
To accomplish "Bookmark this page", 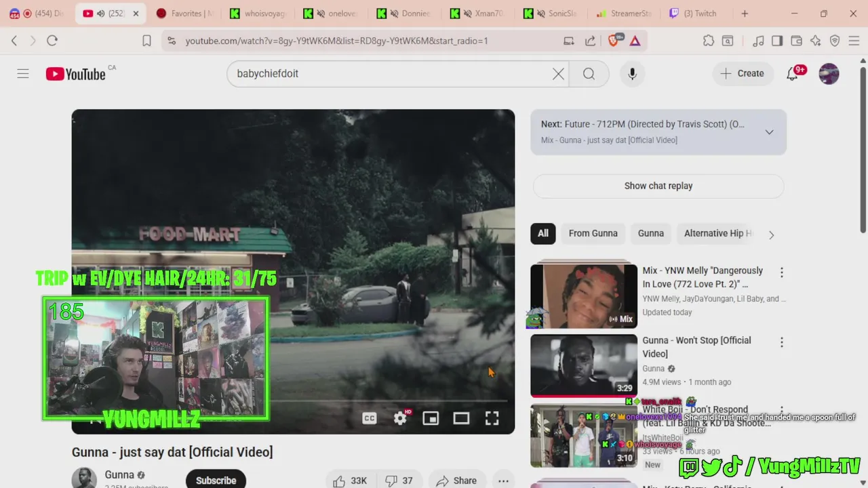I will (x=146, y=41).
